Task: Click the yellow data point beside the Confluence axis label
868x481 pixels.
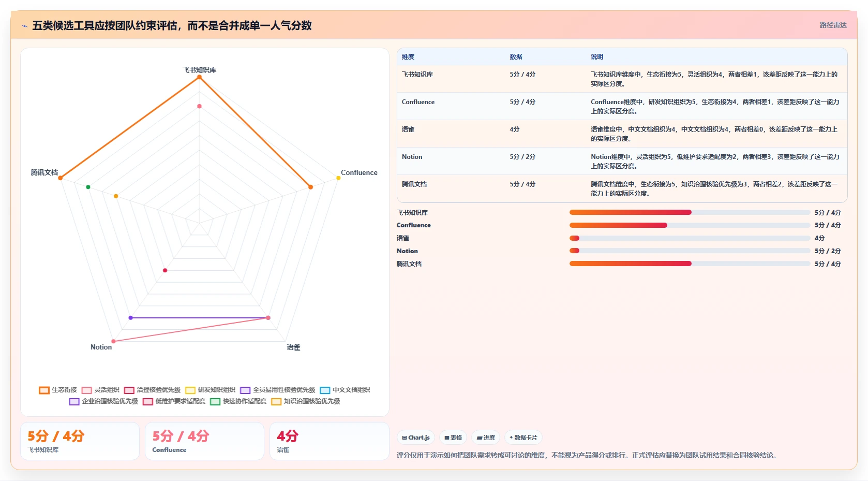Action: [338, 178]
